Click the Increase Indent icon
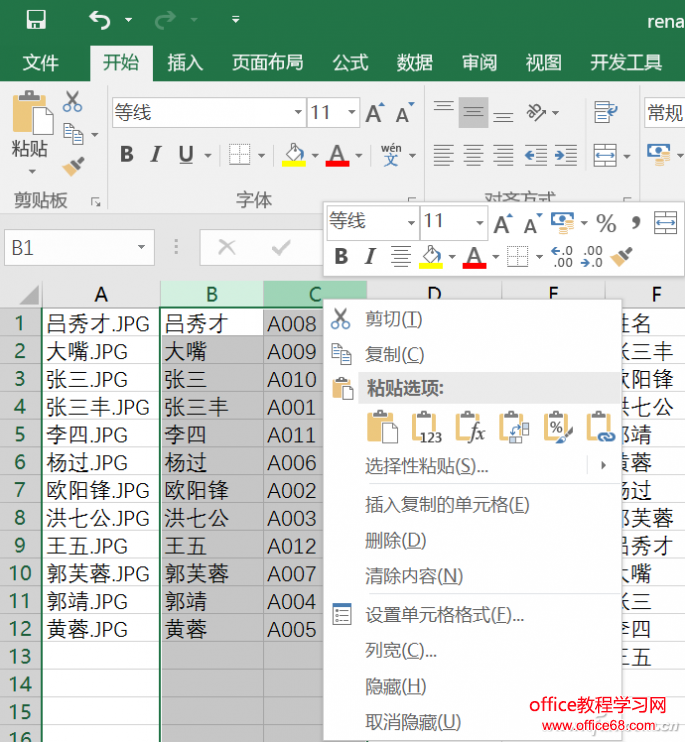Screen dimensions: 685x742 pyautogui.click(x=566, y=155)
